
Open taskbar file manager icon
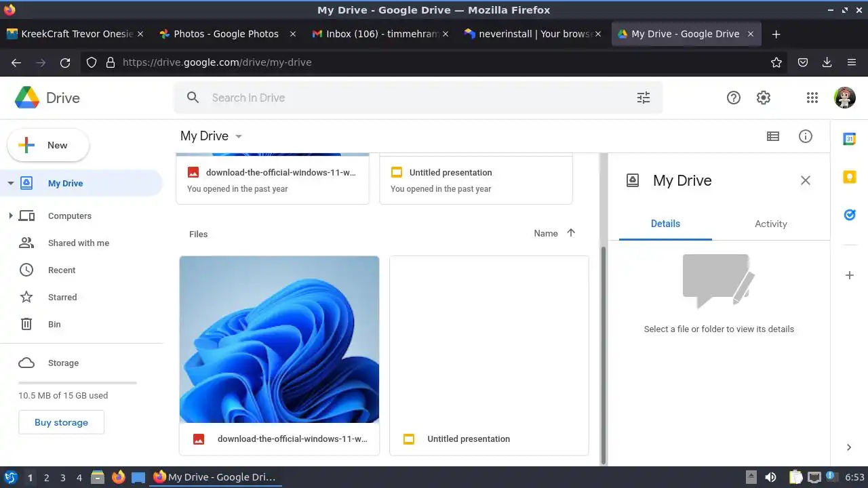pos(98,477)
